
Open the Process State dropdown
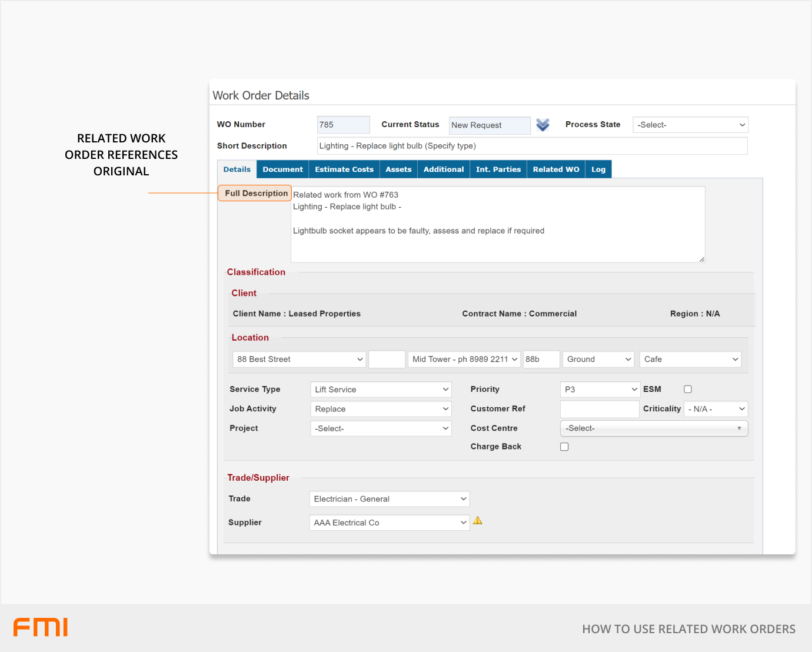pyautogui.click(x=690, y=125)
